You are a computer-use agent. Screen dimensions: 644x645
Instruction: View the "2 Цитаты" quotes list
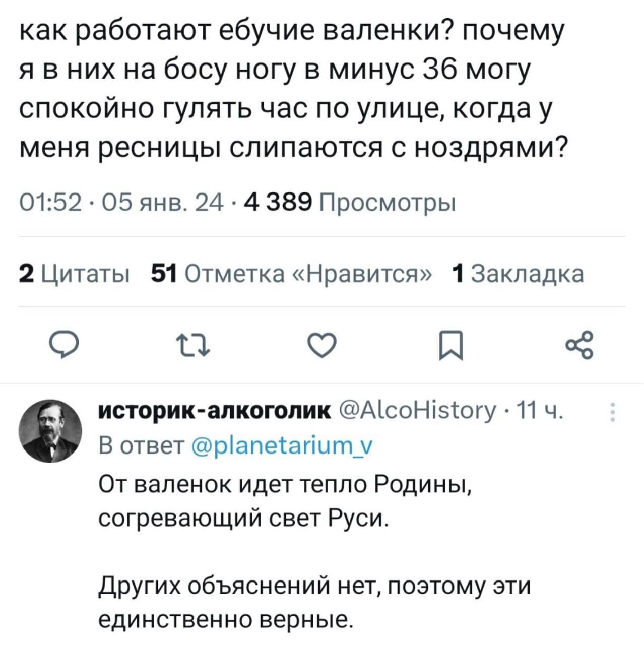coord(74,274)
